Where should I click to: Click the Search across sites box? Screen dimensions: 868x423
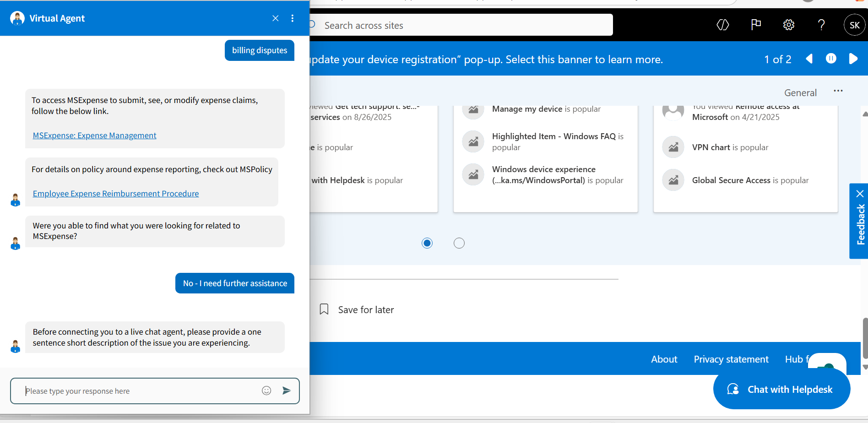coord(461,25)
